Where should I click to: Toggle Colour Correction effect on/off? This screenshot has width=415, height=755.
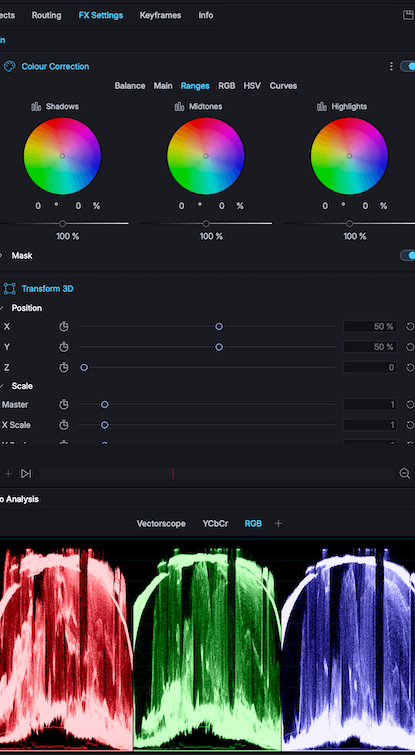click(408, 66)
